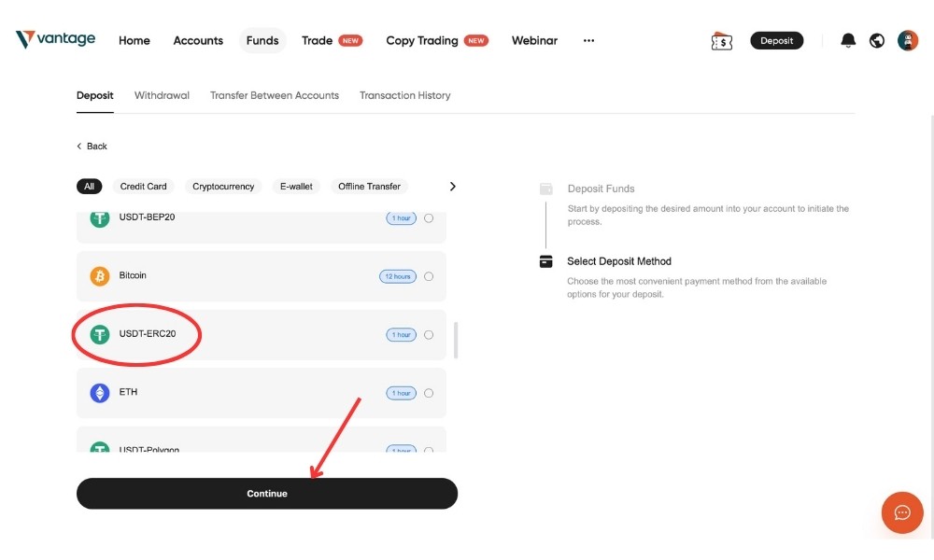Open the notifications bell

pos(848,40)
